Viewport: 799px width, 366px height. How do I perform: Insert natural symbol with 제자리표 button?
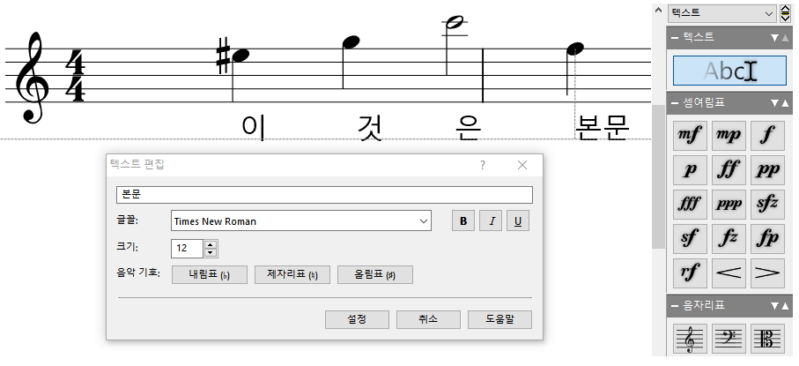coord(292,275)
